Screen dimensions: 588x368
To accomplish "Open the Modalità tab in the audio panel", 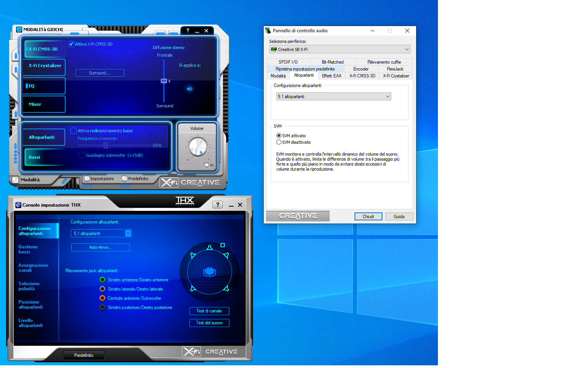I will [278, 76].
